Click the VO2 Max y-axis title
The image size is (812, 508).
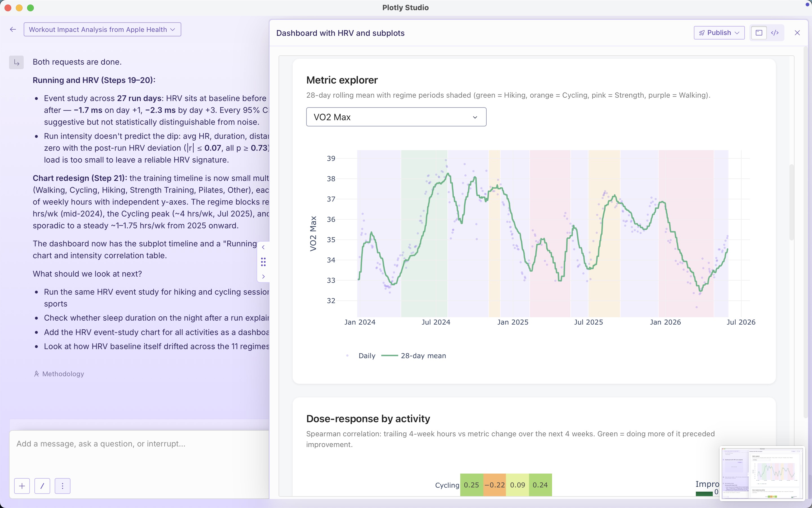(313, 233)
